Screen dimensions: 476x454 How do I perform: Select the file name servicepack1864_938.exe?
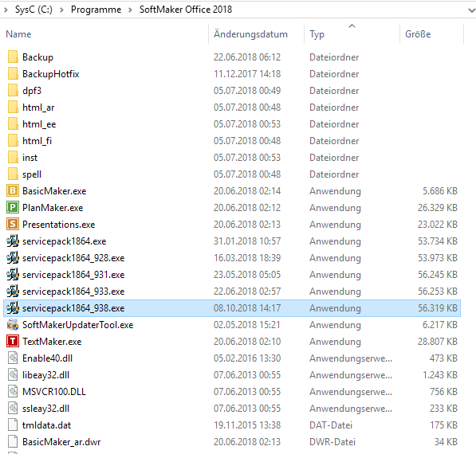[73, 308]
